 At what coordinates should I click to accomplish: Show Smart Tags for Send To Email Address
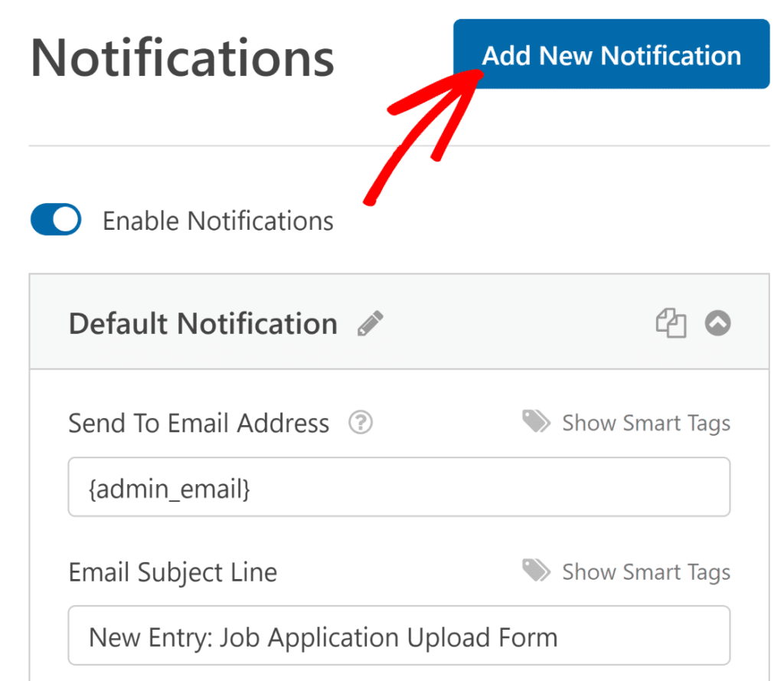pyautogui.click(x=646, y=422)
